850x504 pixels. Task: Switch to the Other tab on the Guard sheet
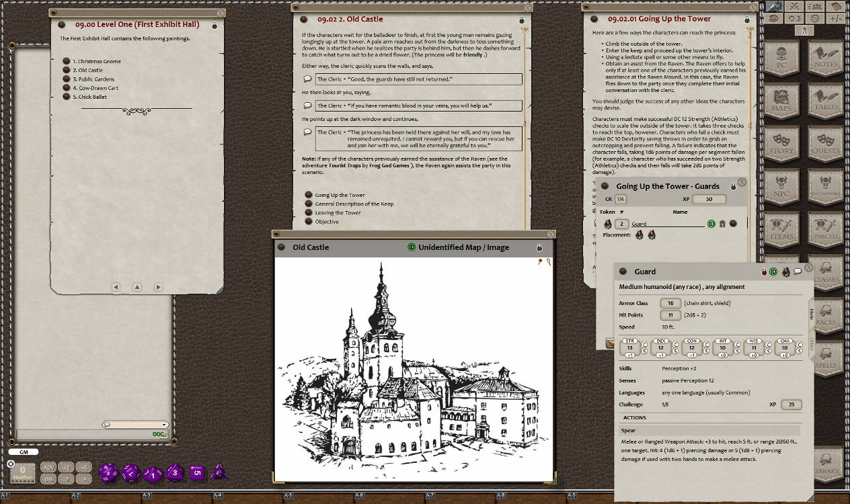coord(812,343)
